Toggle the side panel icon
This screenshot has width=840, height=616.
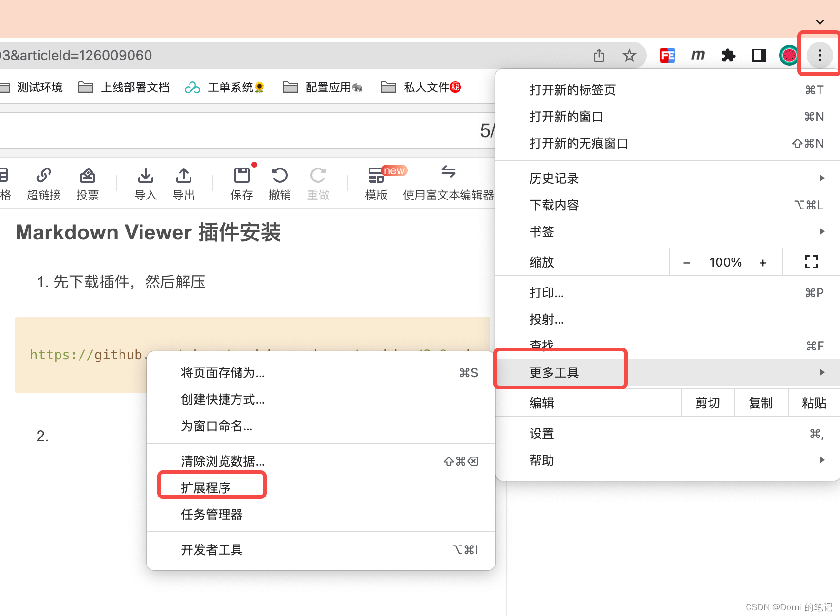click(759, 55)
